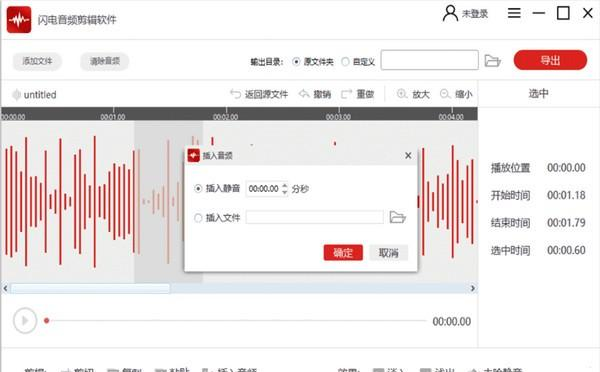Click the app logo in title bar

pos(19,20)
